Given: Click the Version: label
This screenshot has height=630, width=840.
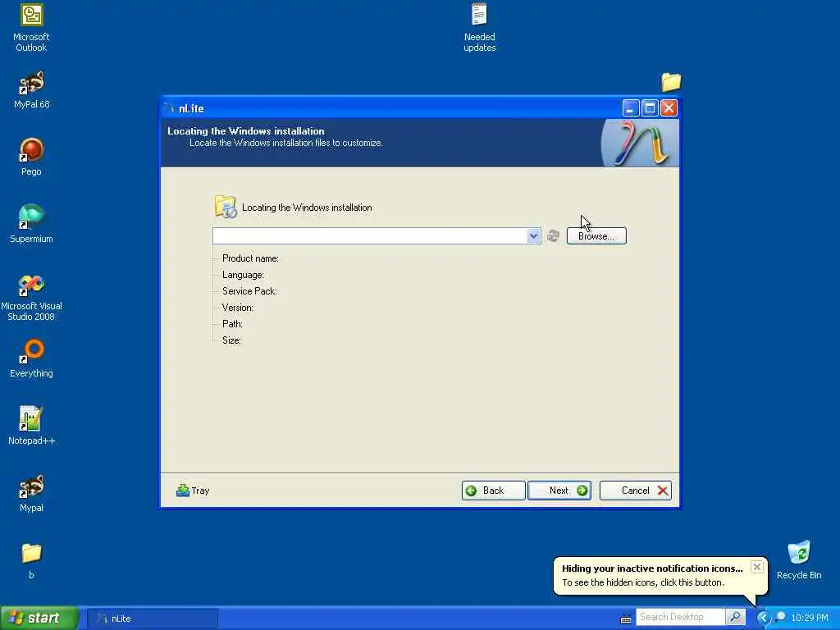Looking at the screenshot, I should (237, 308).
